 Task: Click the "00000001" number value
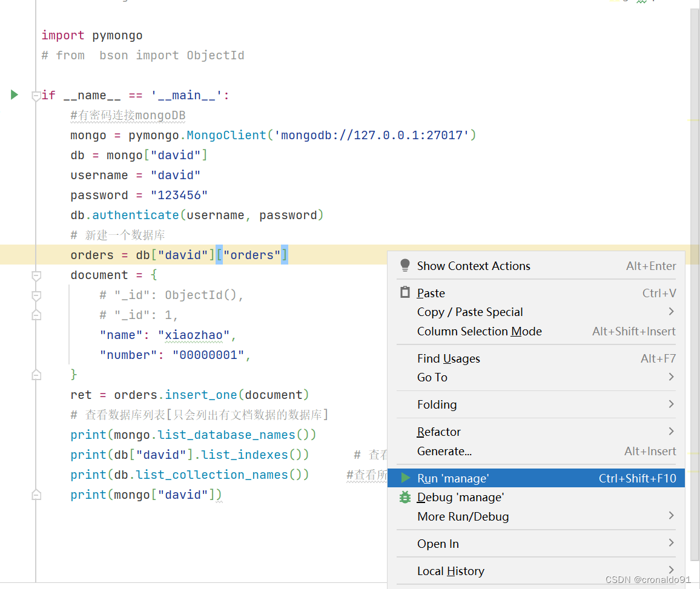point(208,355)
